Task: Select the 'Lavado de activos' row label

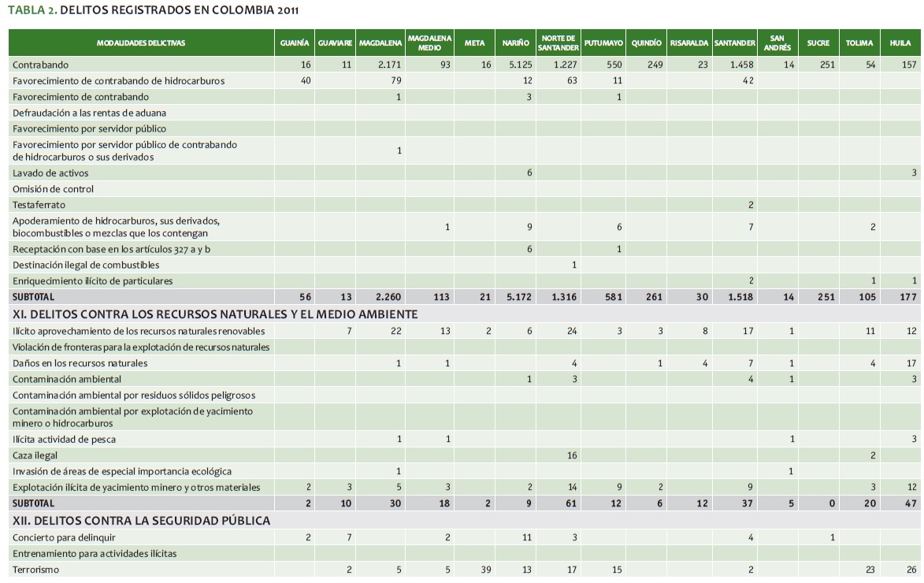Action: point(50,173)
